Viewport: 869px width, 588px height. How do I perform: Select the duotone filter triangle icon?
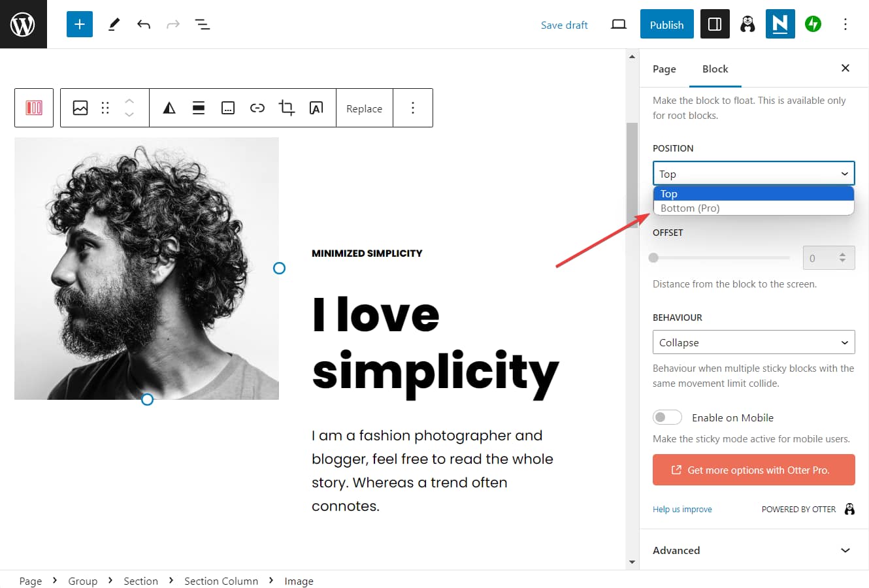point(169,108)
